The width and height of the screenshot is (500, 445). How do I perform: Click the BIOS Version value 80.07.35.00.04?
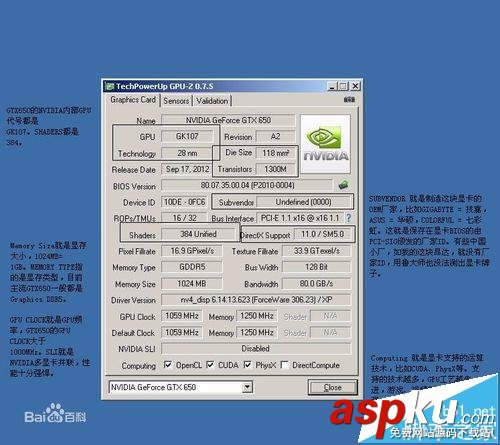tap(247, 185)
